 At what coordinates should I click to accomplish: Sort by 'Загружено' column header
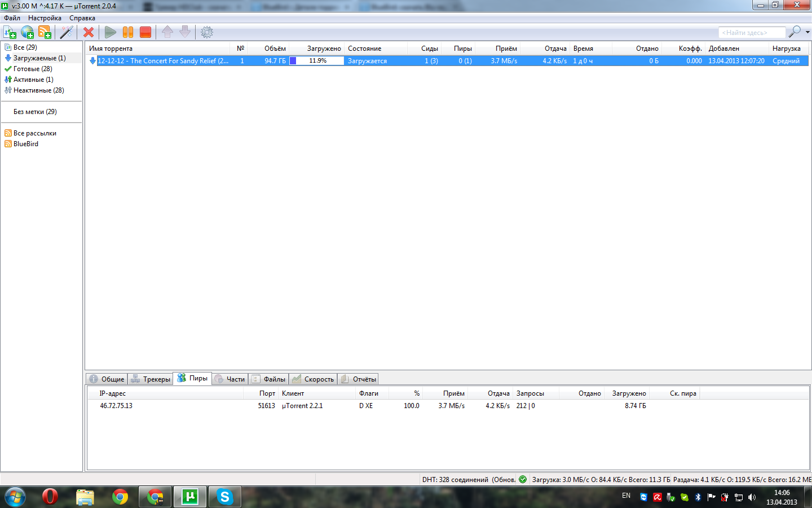pyautogui.click(x=317, y=49)
